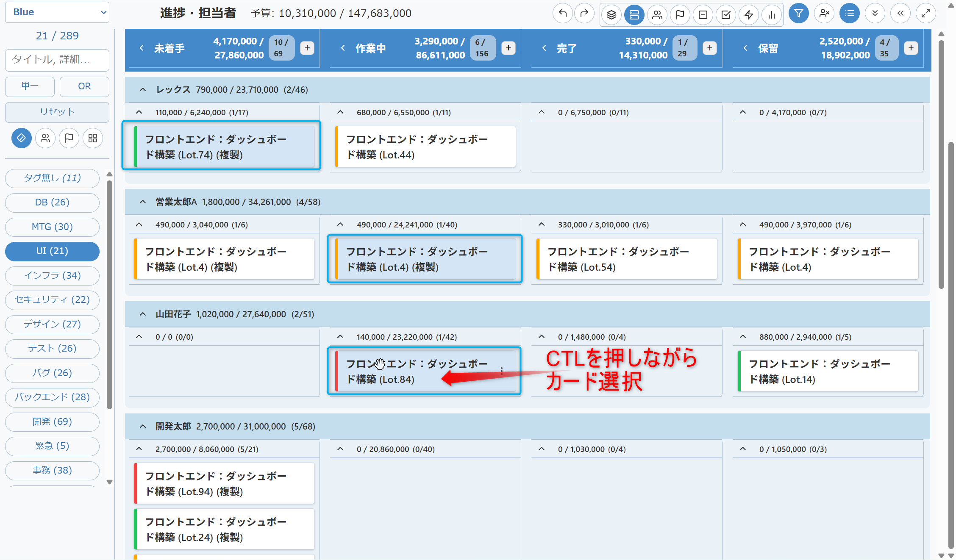Collapse the レックス swimlane row

coord(143,90)
